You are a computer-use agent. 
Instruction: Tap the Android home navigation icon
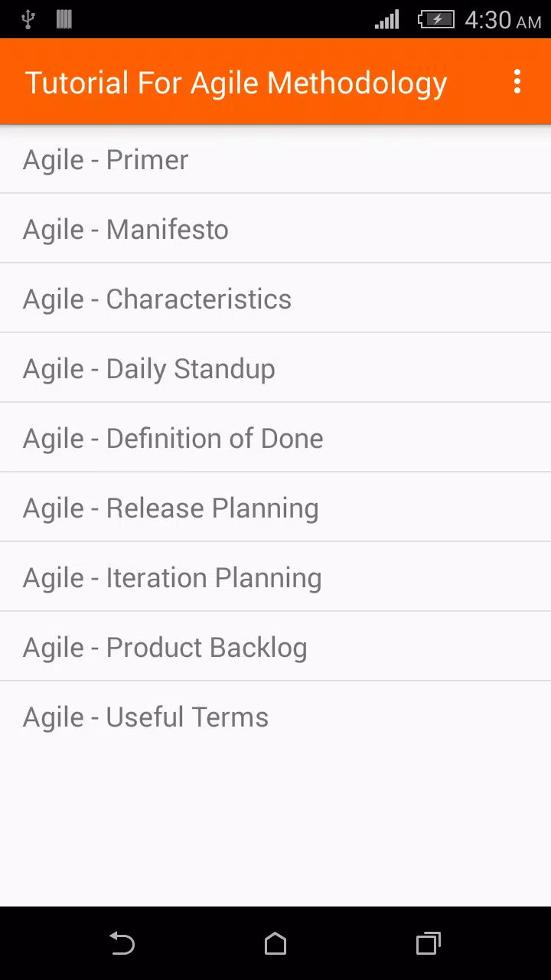click(275, 943)
